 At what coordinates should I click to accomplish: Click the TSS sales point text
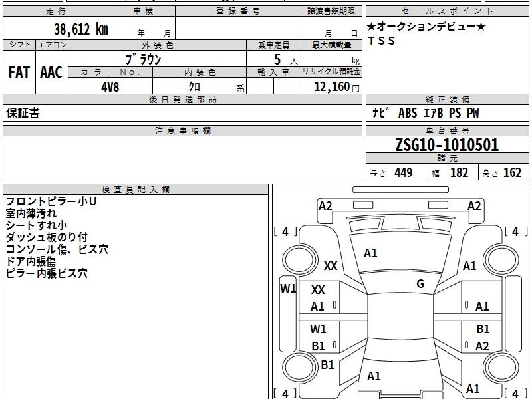[x=382, y=41]
